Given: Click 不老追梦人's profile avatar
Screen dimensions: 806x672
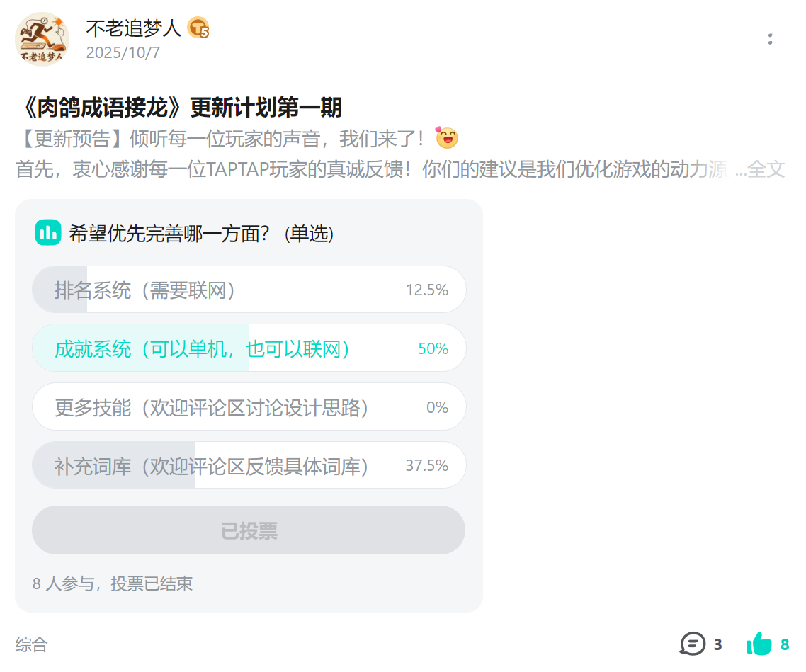Looking at the screenshot, I should tap(42, 40).
